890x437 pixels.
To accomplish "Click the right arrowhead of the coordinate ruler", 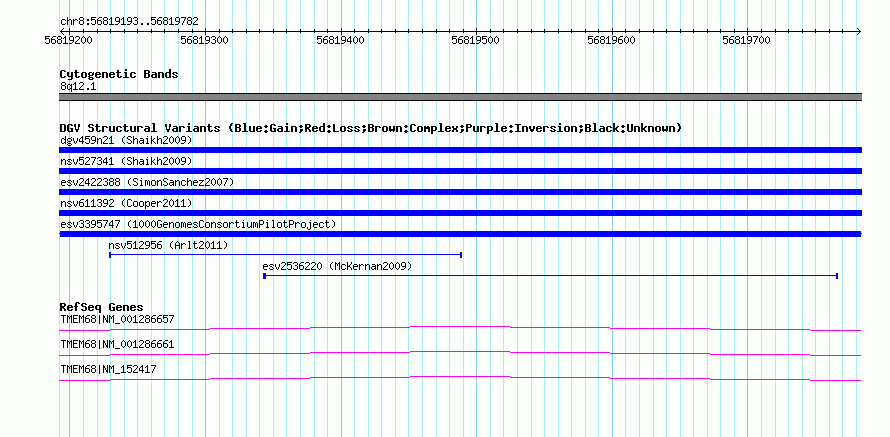I will (858, 31).
